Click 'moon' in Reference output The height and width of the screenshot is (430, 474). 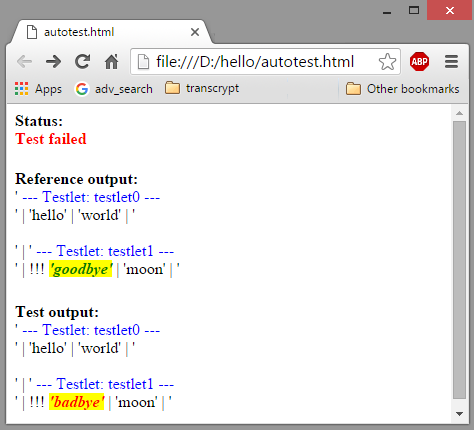144,269
